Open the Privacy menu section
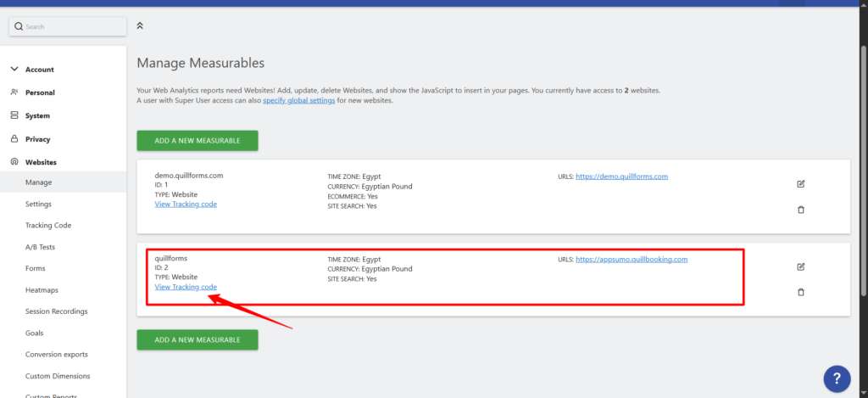 coord(37,139)
